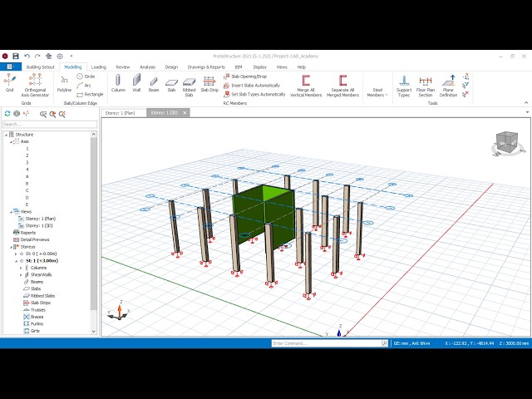Switch to the Design ribbon tab
The width and height of the screenshot is (532, 399).
(x=171, y=67)
